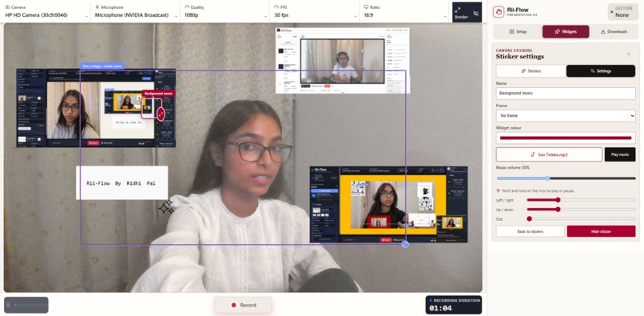Image resolution: width=644 pixels, height=316 pixels.
Task: Switch to the Widgets tab
Action: tap(566, 32)
